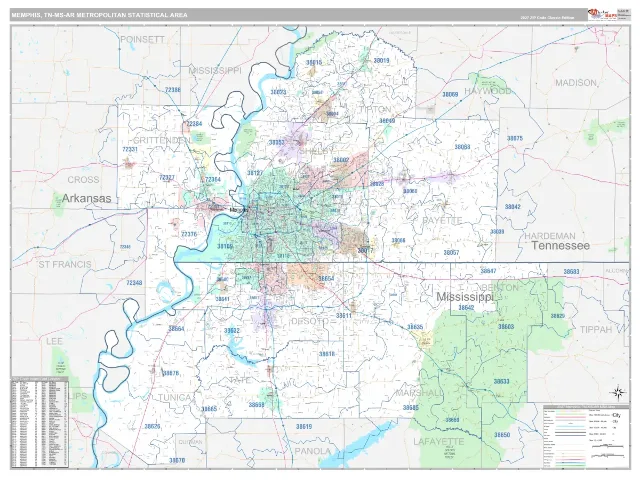Image resolution: width=640 pixels, height=480 pixels.
Task: Click the TUNICA county label
Action: 174,397
